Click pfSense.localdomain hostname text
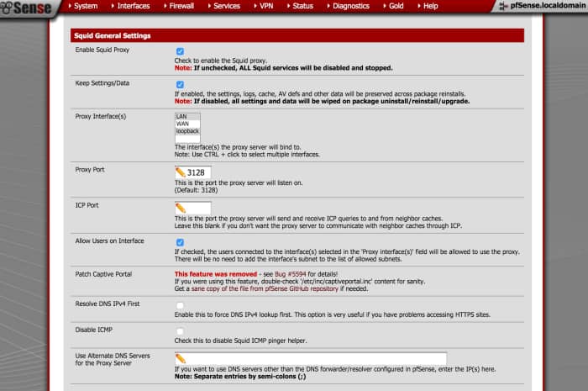Screen dimensions: 588x391 548,6
